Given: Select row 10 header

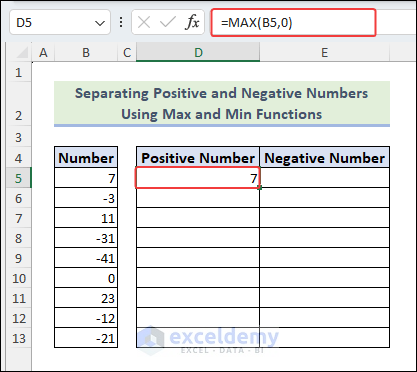Looking at the screenshot, I should [19, 278].
